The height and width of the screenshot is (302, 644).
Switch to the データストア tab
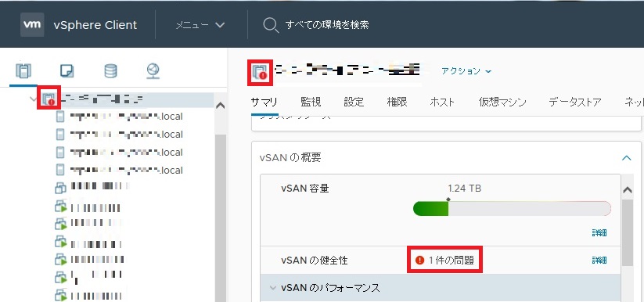[x=575, y=102]
